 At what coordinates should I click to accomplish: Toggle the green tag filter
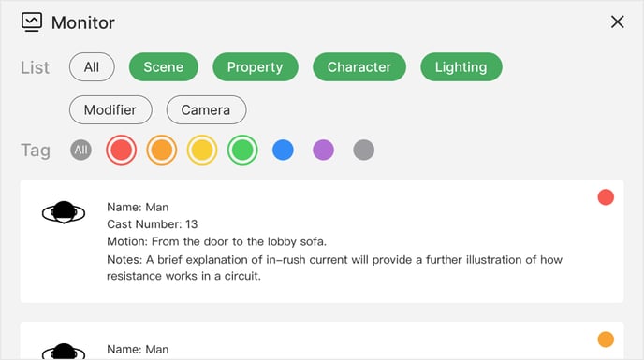click(242, 150)
